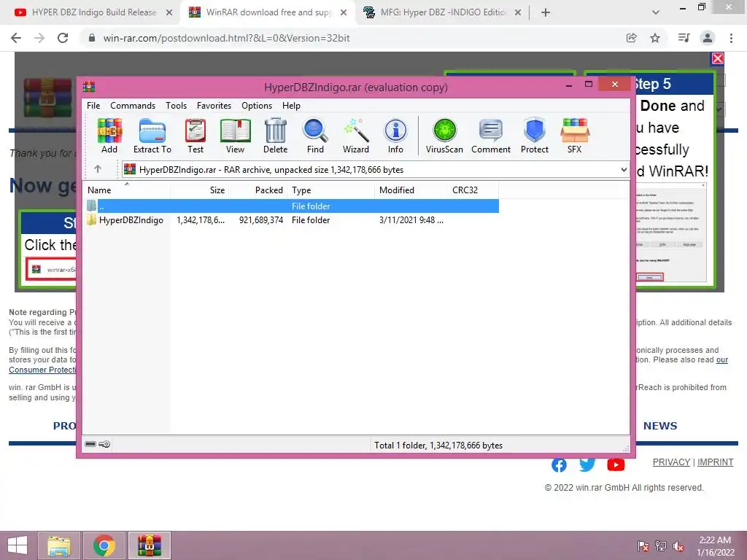Click the Add toolbar icon in WinRAR

coord(109,136)
